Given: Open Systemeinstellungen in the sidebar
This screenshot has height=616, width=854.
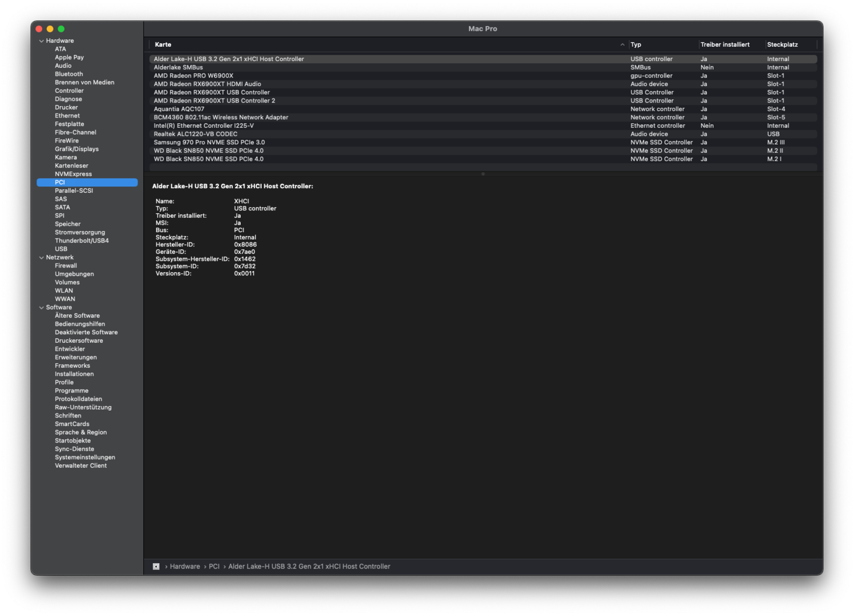Looking at the screenshot, I should pos(85,457).
